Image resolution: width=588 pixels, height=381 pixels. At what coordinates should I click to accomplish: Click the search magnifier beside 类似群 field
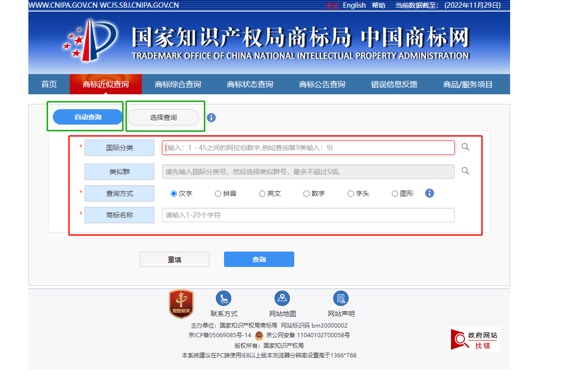tap(465, 171)
